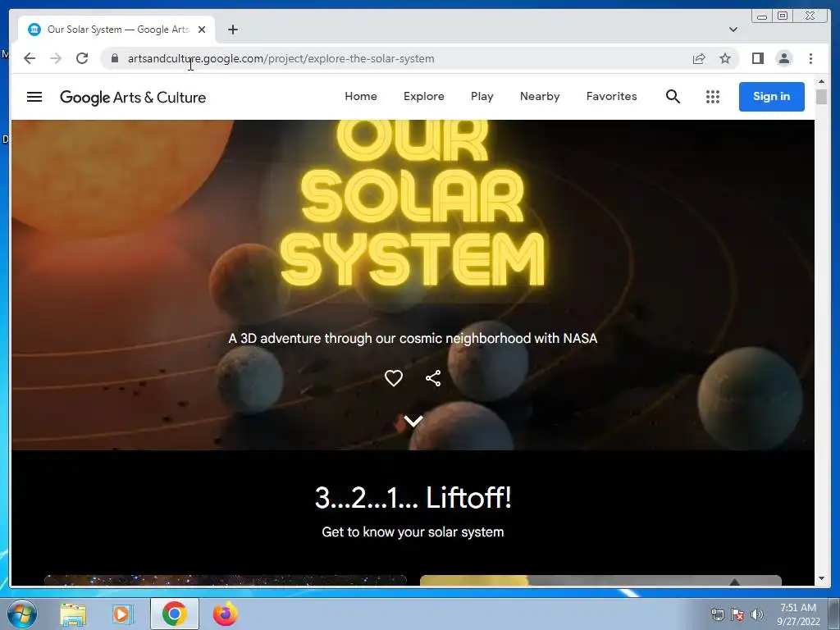The width and height of the screenshot is (840, 630).
Task: Open the hamburger navigation menu
Action: pos(34,97)
